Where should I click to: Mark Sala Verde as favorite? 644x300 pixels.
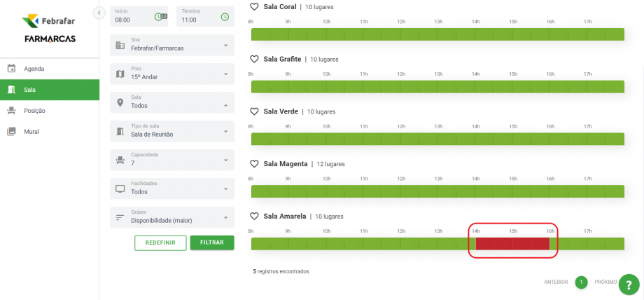pyautogui.click(x=255, y=111)
